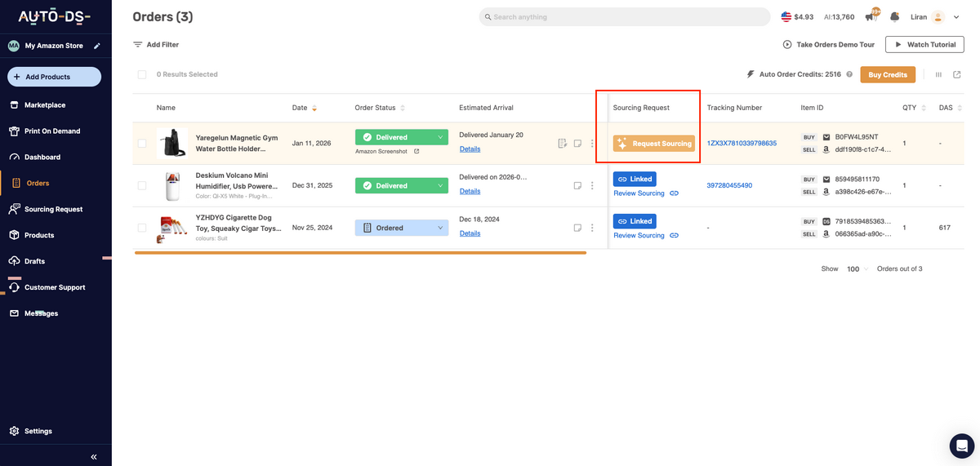Viewport: 980px width, 466px height.
Task: Click the Request Sourcing button
Action: [x=654, y=144]
